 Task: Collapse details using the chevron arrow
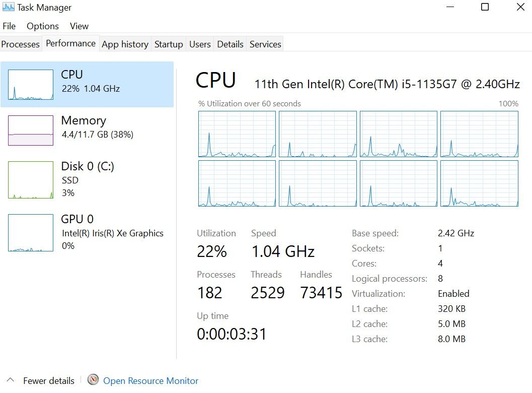pos(10,380)
